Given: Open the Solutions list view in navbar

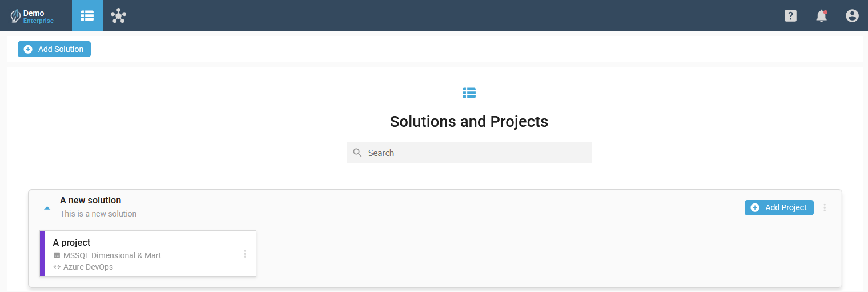Looking at the screenshot, I should [87, 15].
